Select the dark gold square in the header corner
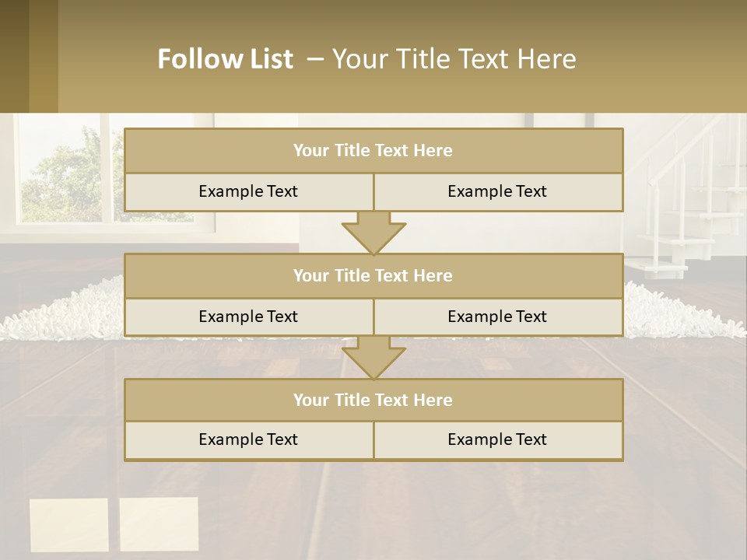This screenshot has width=747, height=560. point(14,56)
